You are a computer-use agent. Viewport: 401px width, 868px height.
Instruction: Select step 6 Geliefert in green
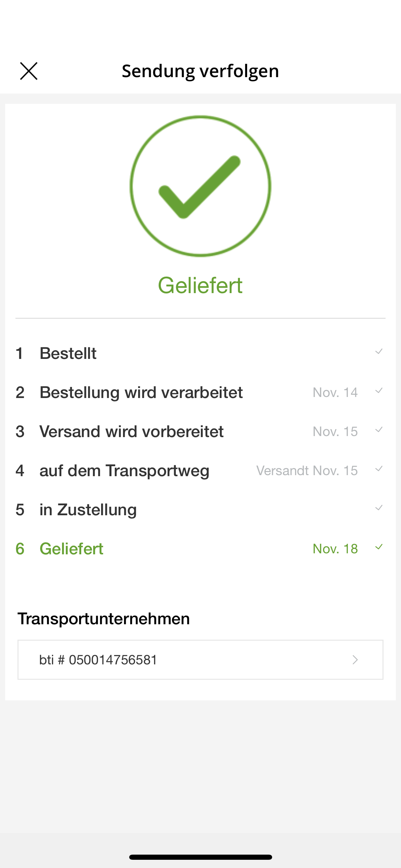click(71, 549)
